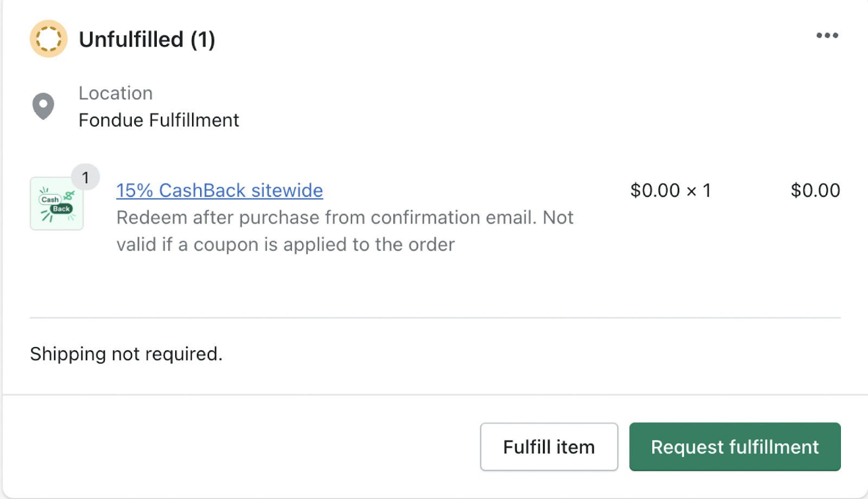
Task: Open the CashBack product thumbnail image
Action: (x=56, y=205)
